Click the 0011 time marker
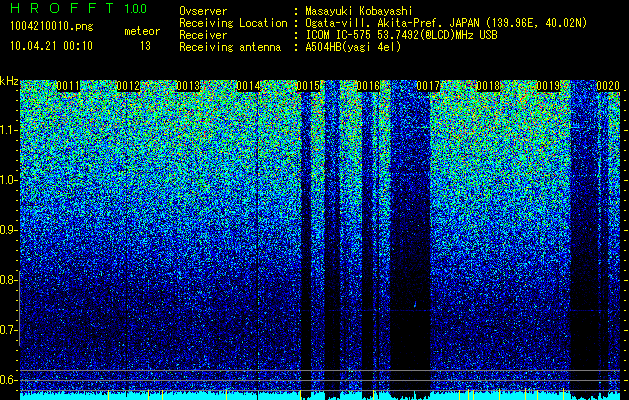This screenshot has width=629, height=400. click(x=68, y=86)
